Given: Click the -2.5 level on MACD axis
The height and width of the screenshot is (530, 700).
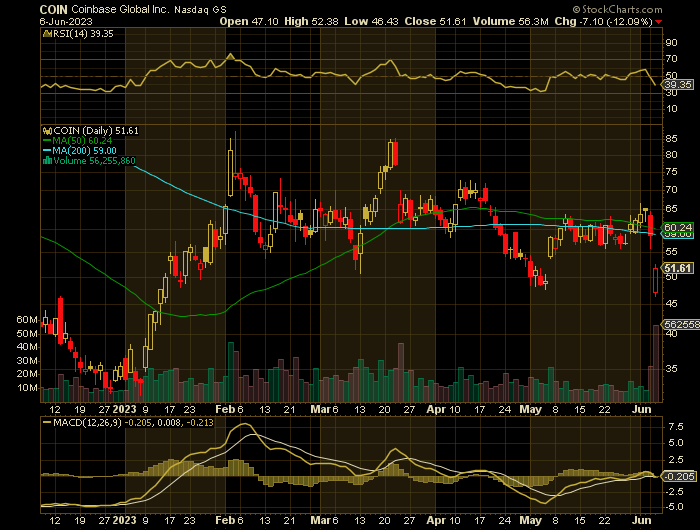Looking at the screenshot, I should click(x=674, y=492).
